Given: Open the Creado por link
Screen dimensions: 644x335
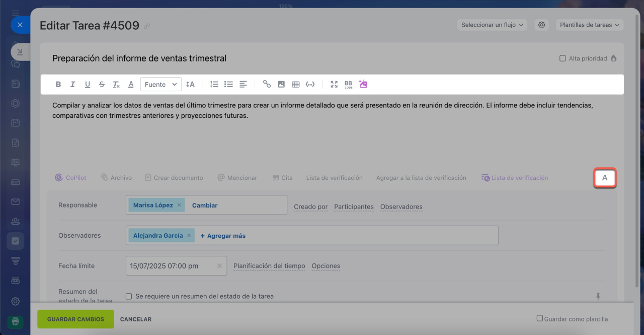Looking at the screenshot, I should pyautogui.click(x=311, y=207).
